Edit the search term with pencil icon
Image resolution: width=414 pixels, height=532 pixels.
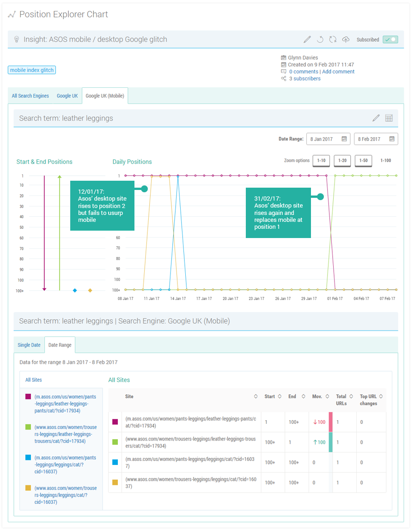pyautogui.click(x=376, y=118)
